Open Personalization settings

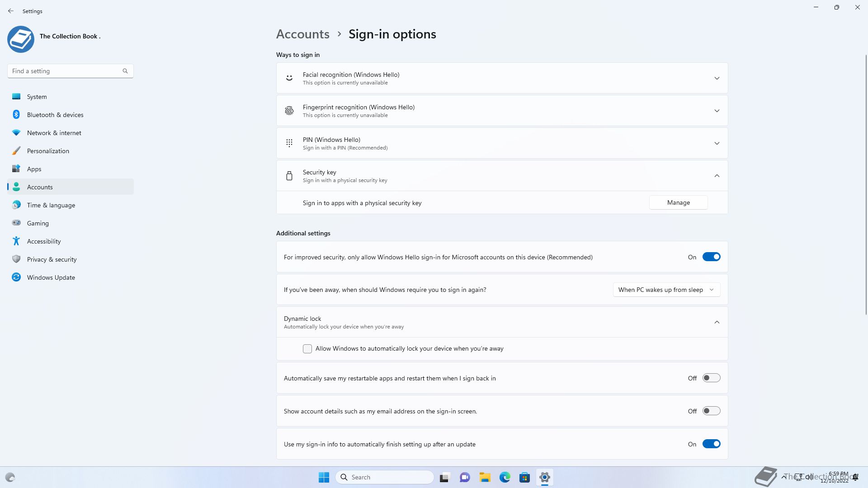coord(71,150)
